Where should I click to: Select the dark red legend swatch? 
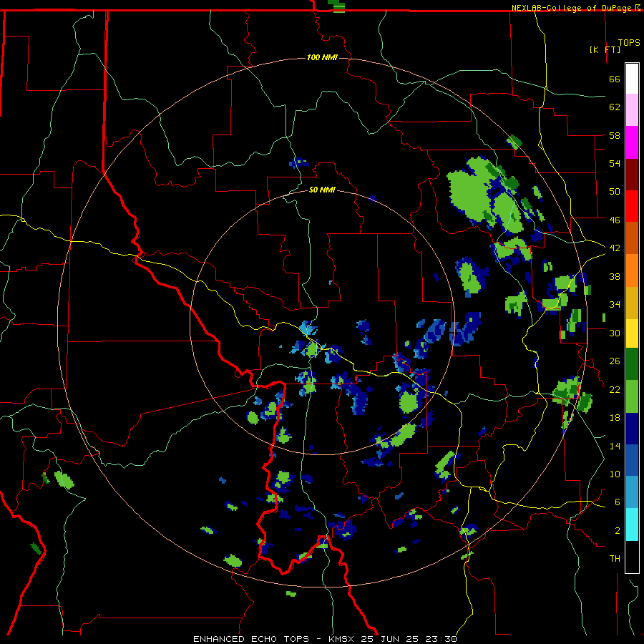click(632, 174)
